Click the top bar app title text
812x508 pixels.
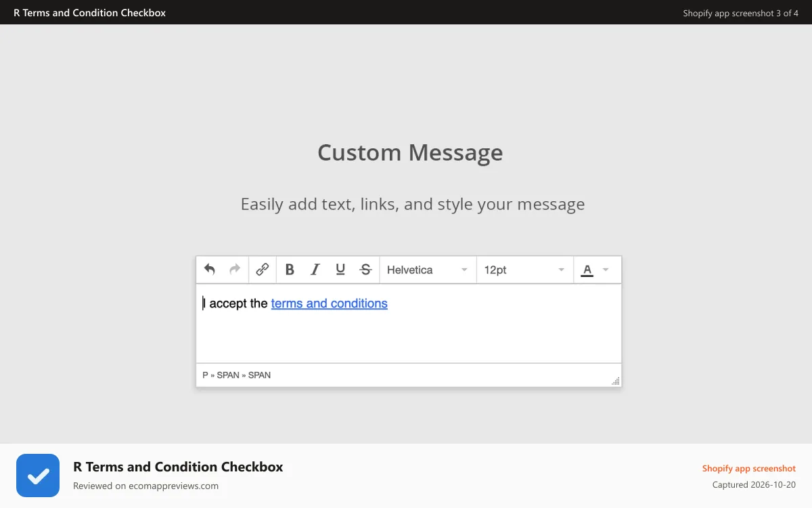click(89, 12)
